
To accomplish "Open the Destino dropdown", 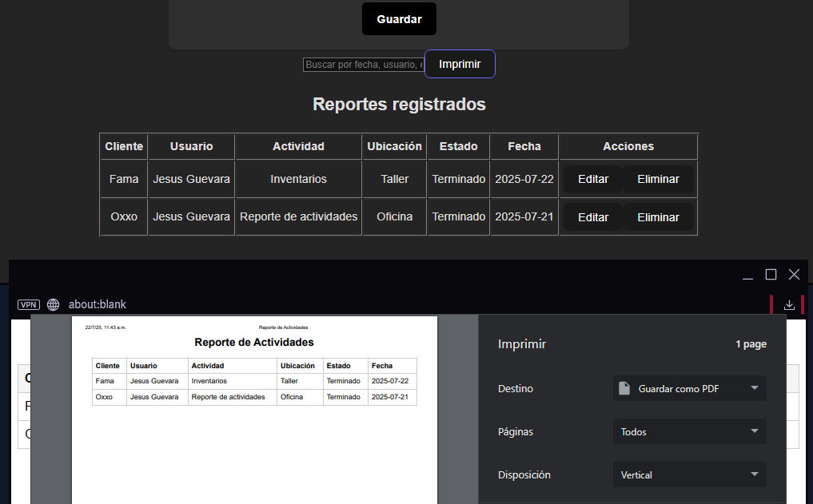I will coord(689,388).
